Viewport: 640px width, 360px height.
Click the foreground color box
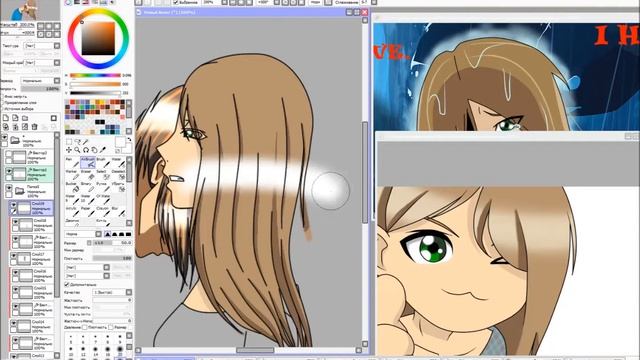point(120,142)
